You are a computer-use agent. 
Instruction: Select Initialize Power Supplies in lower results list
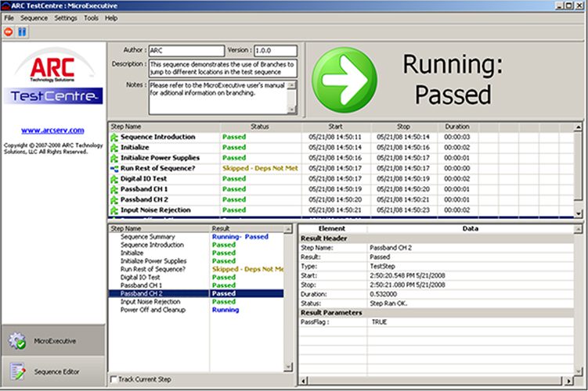point(196,261)
